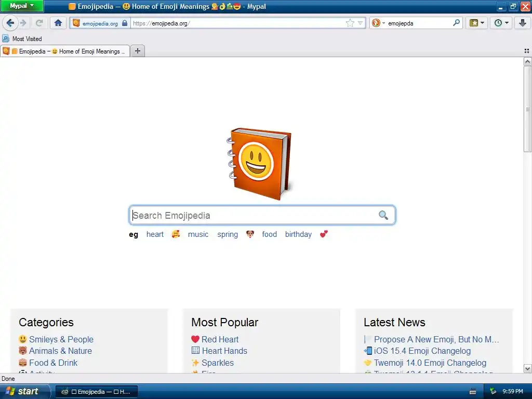Open the Bookmarks menu button
This screenshot has width=532, height=399.
click(477, 23)
